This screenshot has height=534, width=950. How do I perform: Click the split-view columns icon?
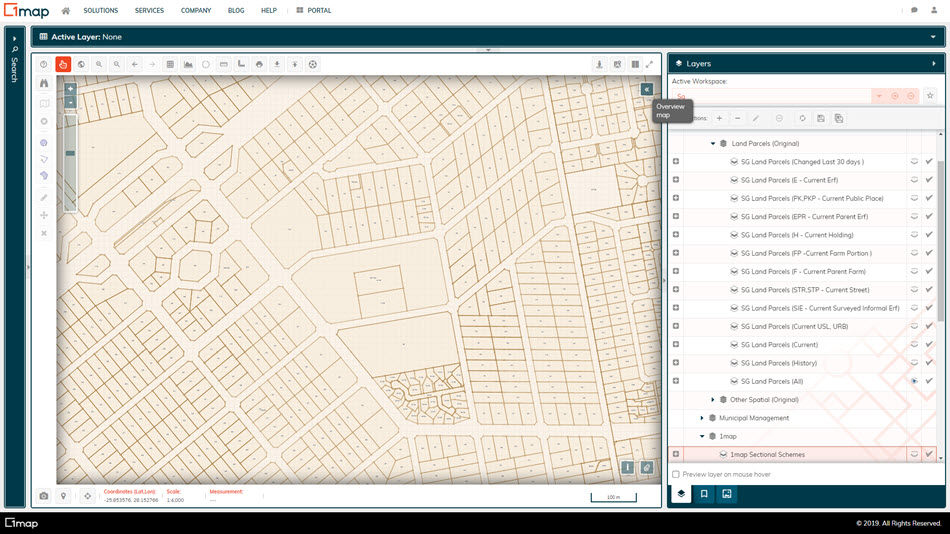coord(635,64)
